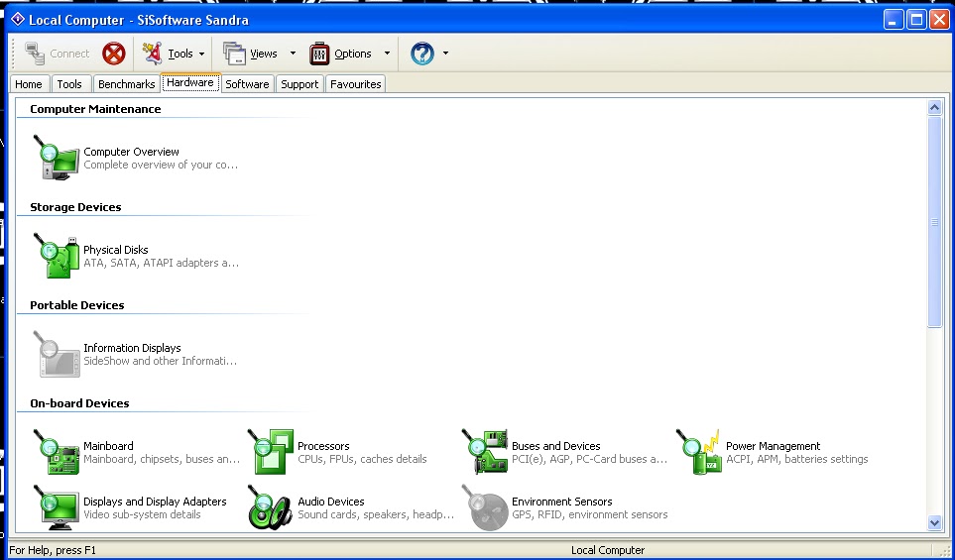Screen dimensions: 955x560
Task: Expand the Help dropdown arrow
Action: (x=446, y=54)
